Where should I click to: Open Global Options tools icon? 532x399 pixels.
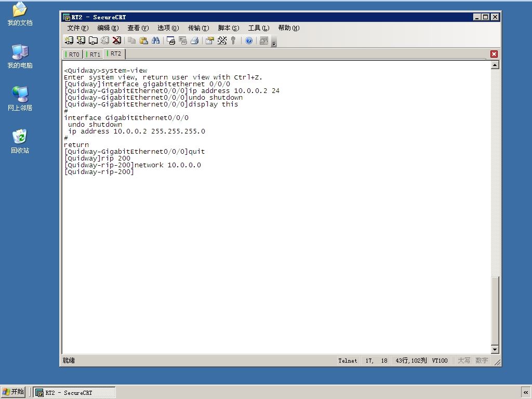(222, 41)
